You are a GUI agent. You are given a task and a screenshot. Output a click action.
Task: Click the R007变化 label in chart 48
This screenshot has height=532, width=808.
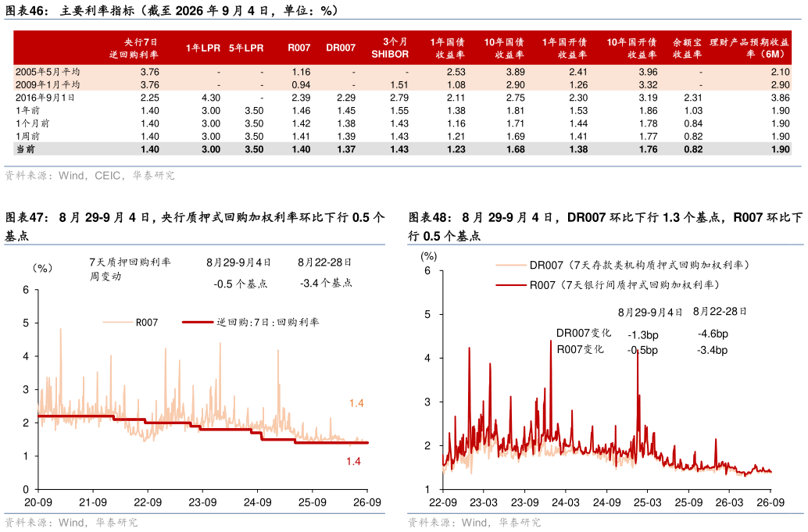click(580, 349)
